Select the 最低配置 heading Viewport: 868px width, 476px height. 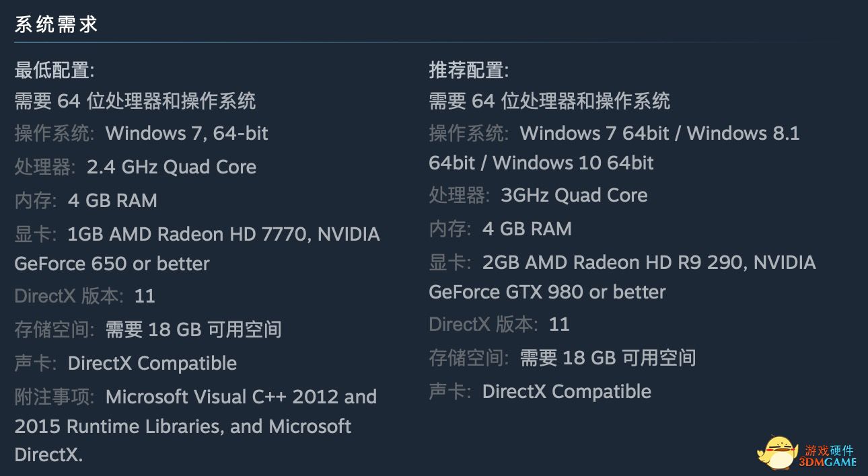coord(55,69)
